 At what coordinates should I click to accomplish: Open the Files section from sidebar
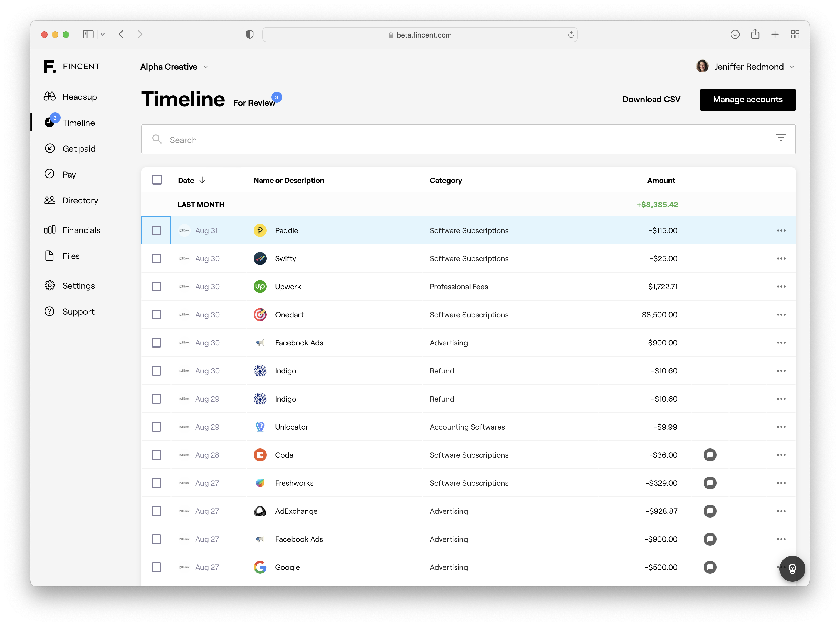(x=70, y=256)
